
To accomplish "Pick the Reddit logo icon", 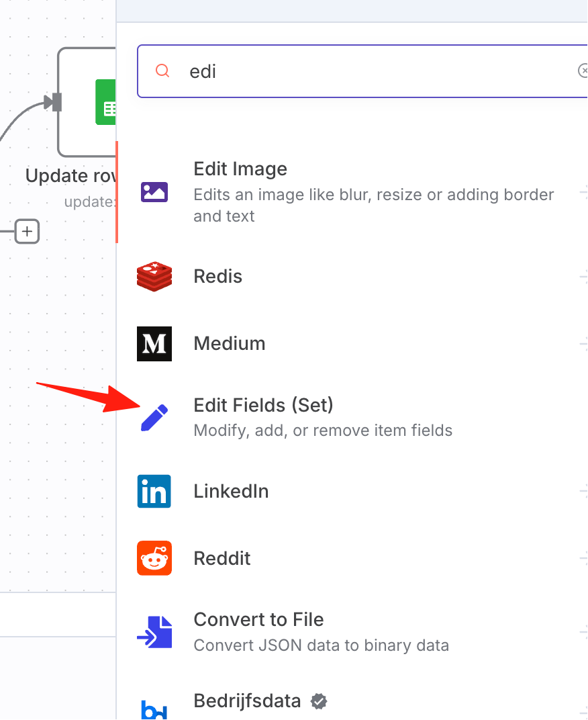I will pyautogui.click(x=154, y=558).
